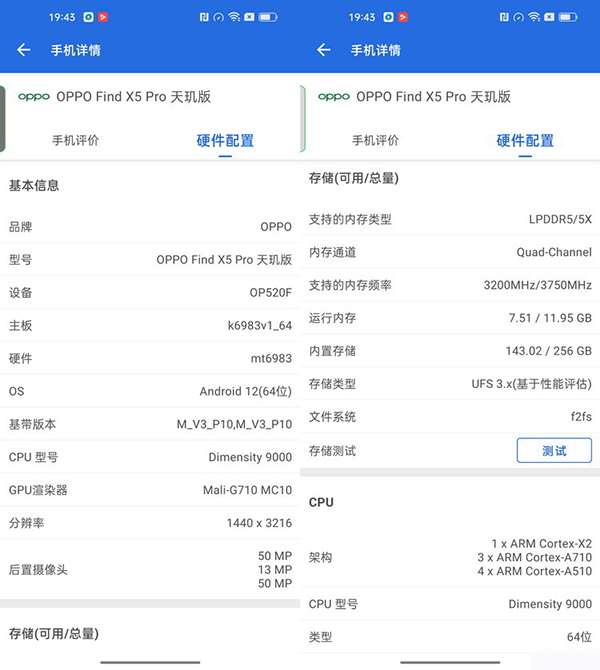Click the OPPO logo on the left screen
600x670 pixels.
pyautogui.click(x=33, y=97)
